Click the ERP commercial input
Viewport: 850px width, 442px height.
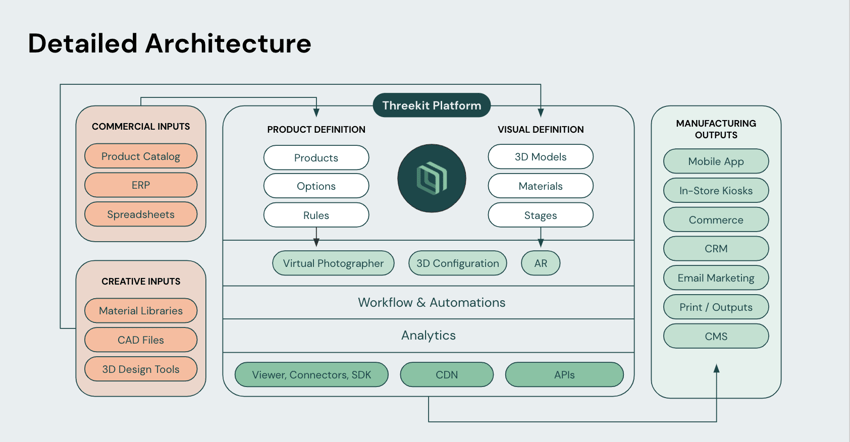pos(141,185)
